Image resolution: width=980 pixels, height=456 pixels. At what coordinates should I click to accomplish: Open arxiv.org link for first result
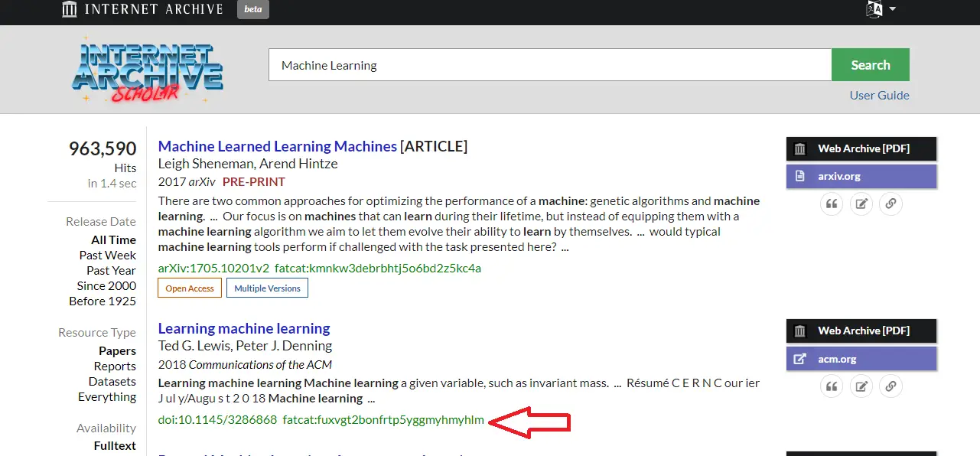tap(861, 176)
